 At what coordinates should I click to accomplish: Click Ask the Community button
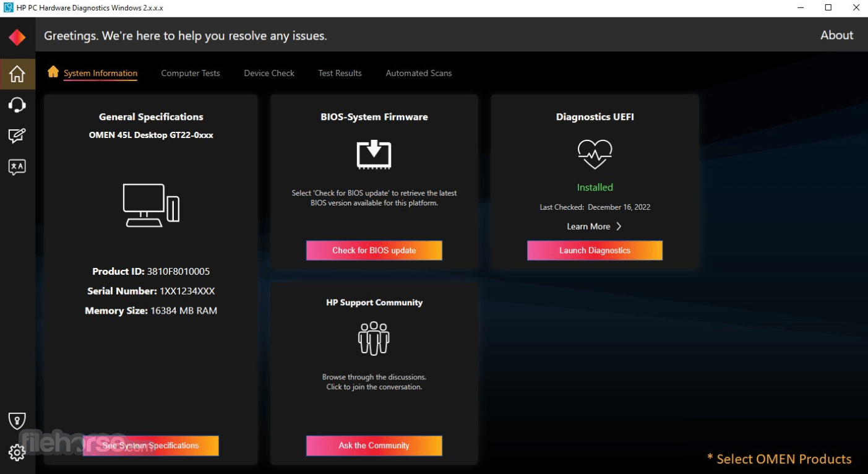tap(374, 446)
